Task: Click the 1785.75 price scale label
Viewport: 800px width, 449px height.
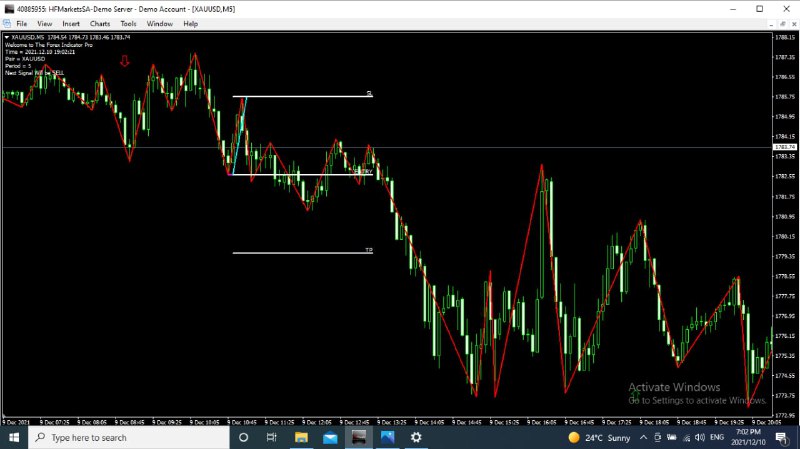Action: pyautogui.click(x=785, y=96)
